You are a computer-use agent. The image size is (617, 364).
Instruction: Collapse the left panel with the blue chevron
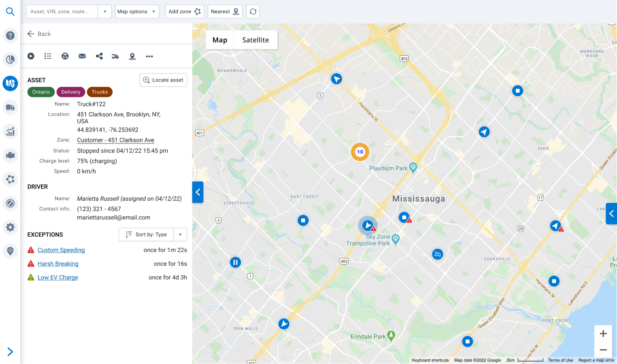(x=198, y=192)
